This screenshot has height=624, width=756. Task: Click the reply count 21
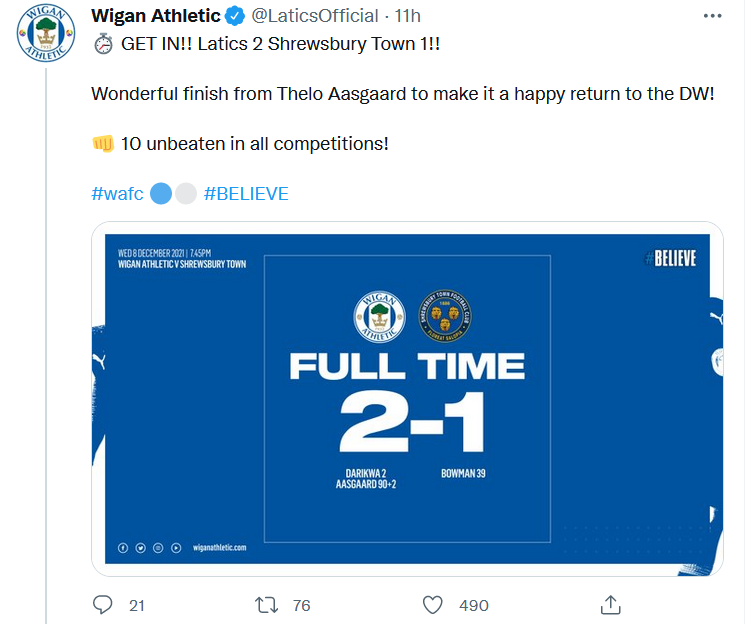(137, 605)
